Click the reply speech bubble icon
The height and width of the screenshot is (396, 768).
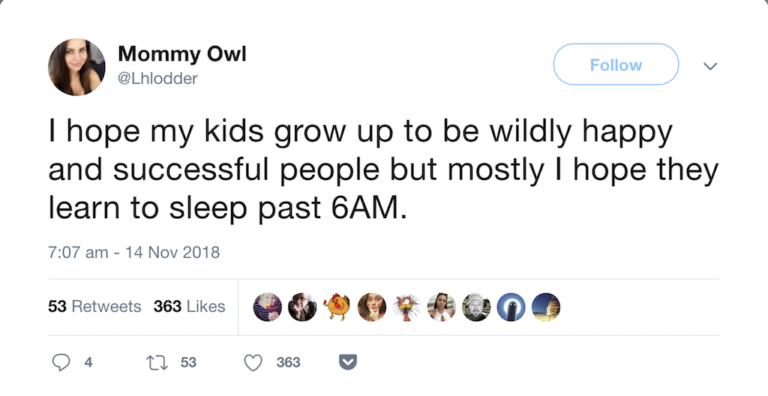click(x=61, y=363)
